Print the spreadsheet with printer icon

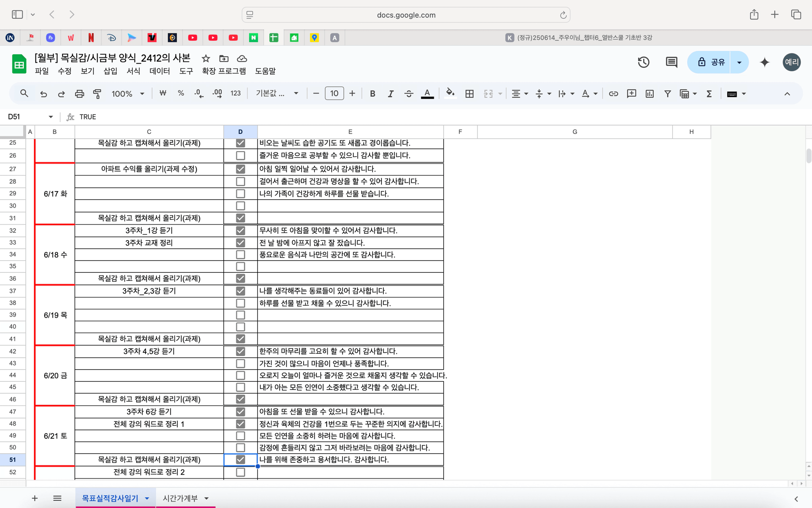[x=80, y=94]
